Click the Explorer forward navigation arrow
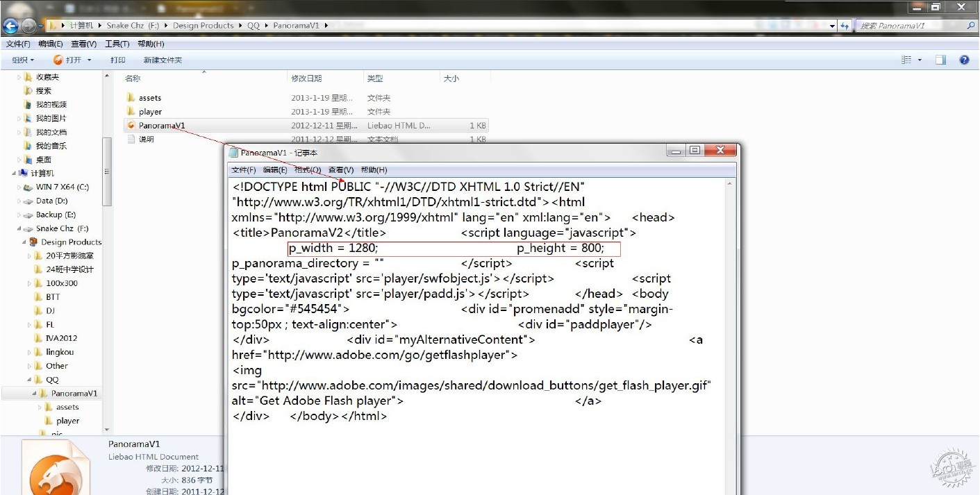Viewport: 980px width, 495px height. (28, 26)
